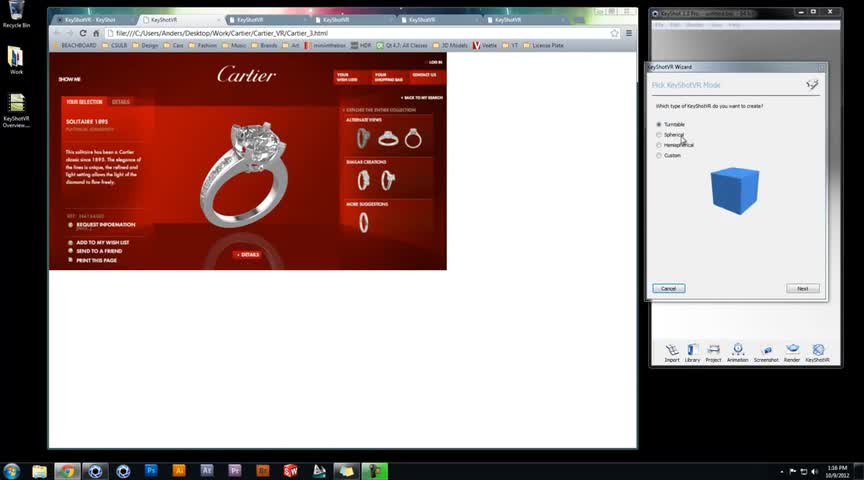Open the CSULB bookmark folder
The width and height of the screenshot is (864, 480).
coord(115,46)
